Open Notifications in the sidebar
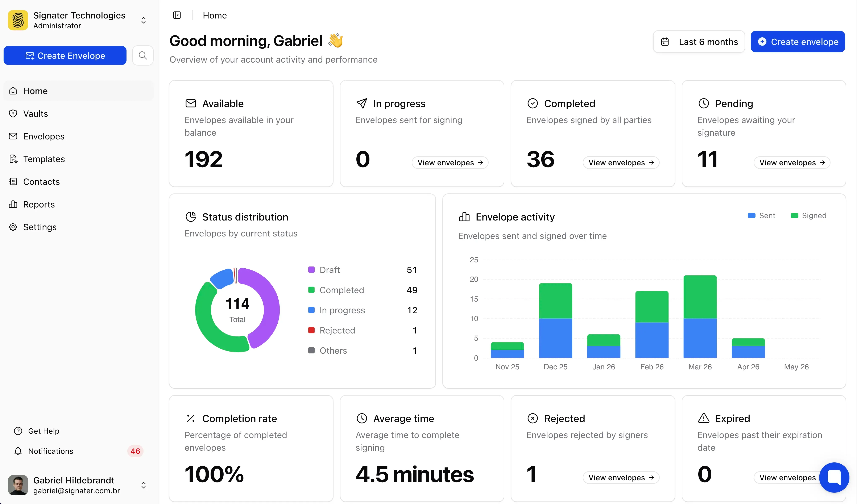 pos(78,451)
